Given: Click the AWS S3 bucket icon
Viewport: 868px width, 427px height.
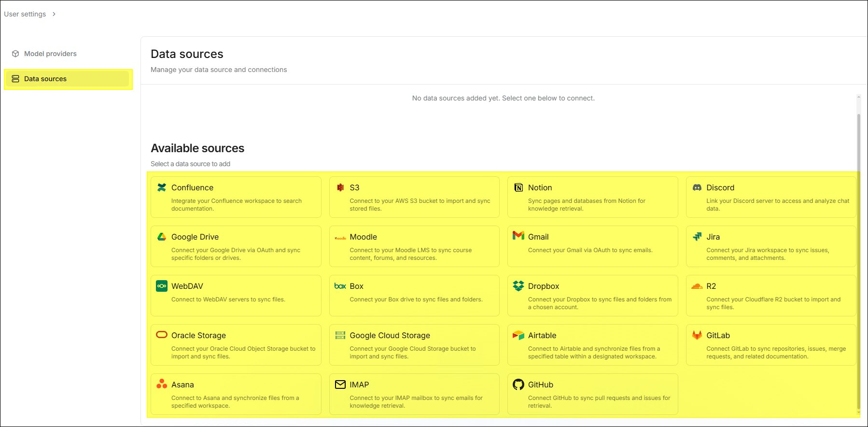Looking at the screenshot, I should coord(340,187).
